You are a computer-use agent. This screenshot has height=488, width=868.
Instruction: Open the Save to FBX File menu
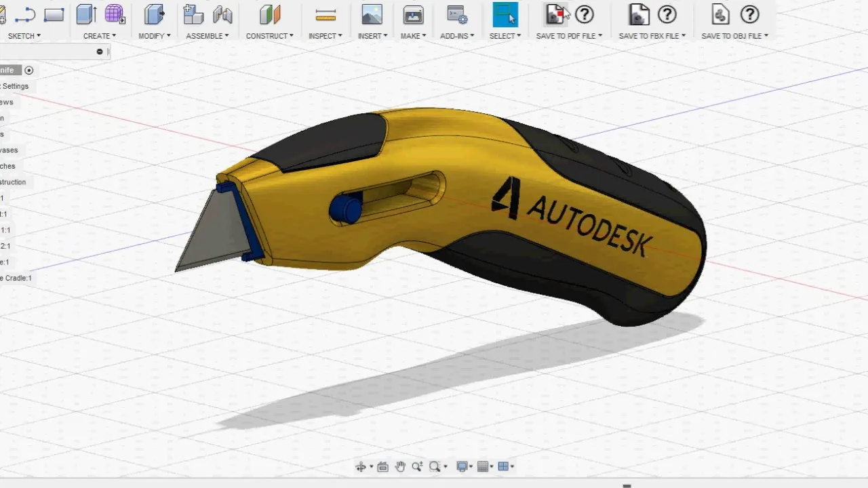(652, 36)
